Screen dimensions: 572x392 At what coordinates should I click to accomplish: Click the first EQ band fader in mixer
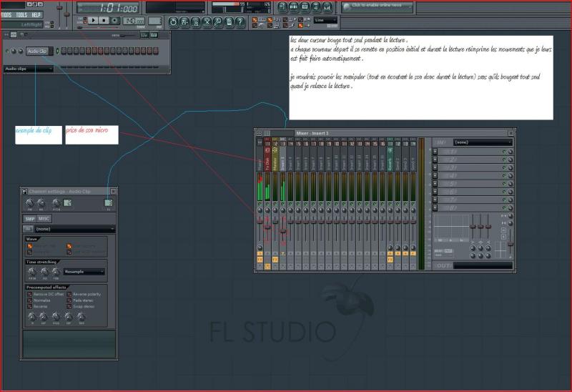pyautogui.click(x=473, y=227)
